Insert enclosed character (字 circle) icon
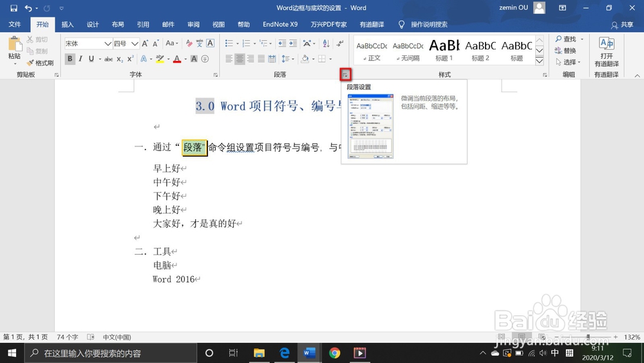The width and height of the screenshot is (644, 363). [x=205, y=59]
